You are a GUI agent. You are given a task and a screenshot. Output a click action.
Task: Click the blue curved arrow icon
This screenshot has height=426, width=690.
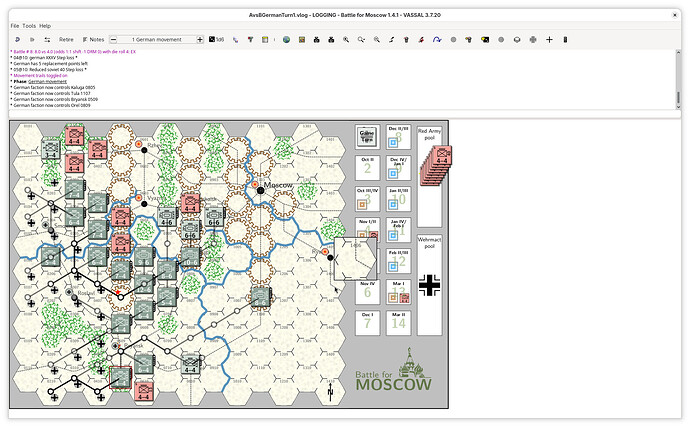tap(437, 39)
